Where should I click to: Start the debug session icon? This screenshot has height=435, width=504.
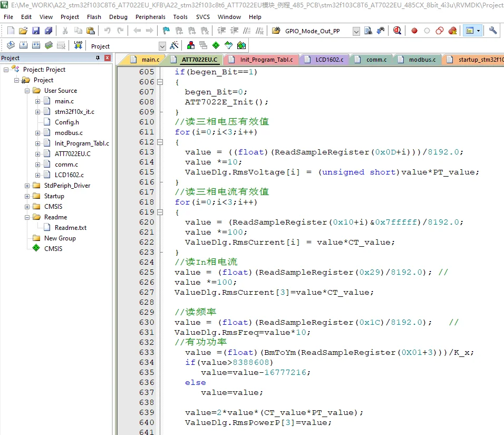396,31
